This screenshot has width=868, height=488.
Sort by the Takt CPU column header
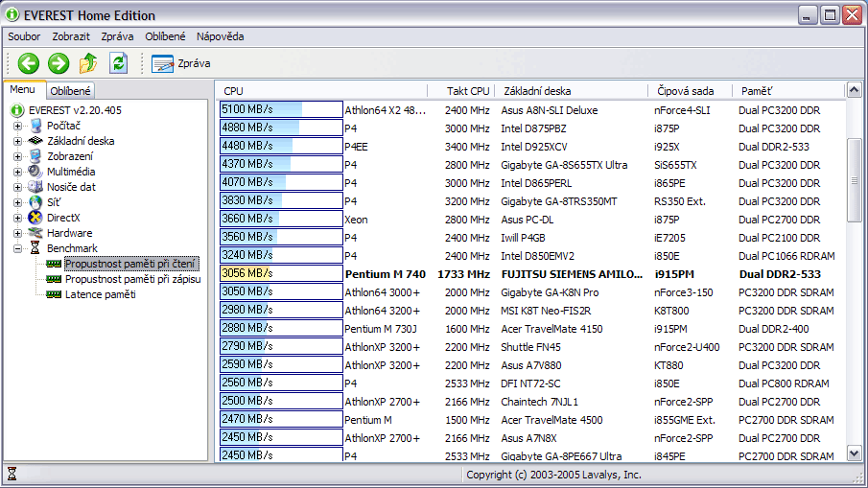(467, 91)
